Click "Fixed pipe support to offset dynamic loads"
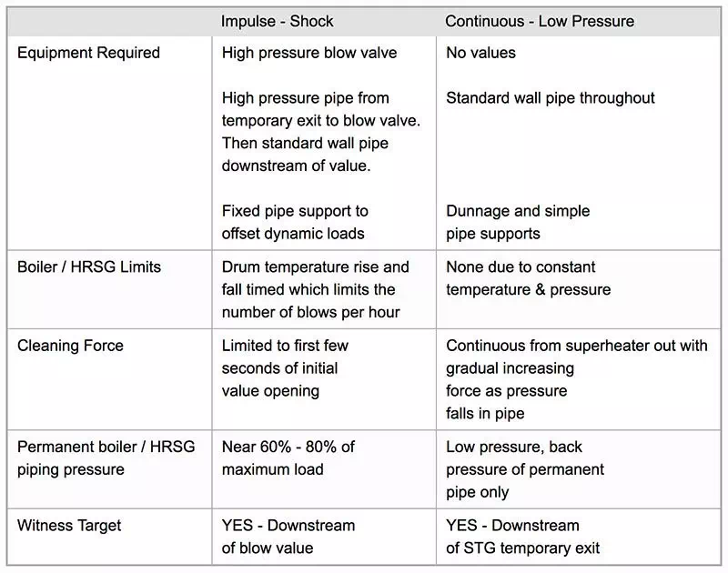The height and width of the screenshot is (573, 728). click(295, 222)
